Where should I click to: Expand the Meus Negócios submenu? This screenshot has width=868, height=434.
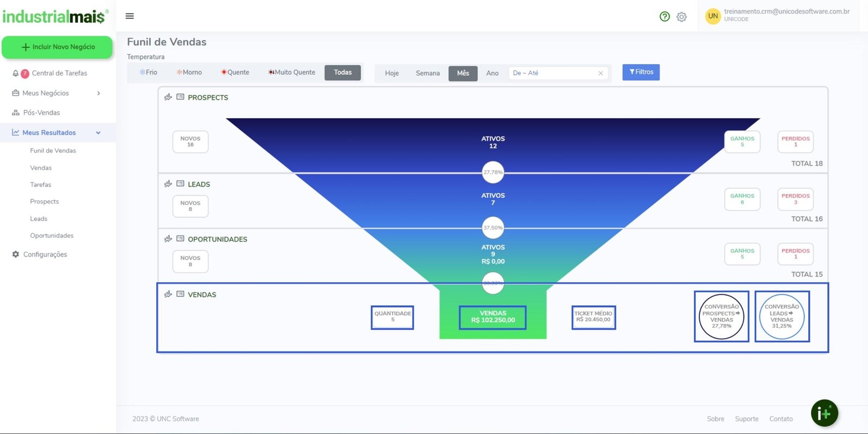pos(98,93)
